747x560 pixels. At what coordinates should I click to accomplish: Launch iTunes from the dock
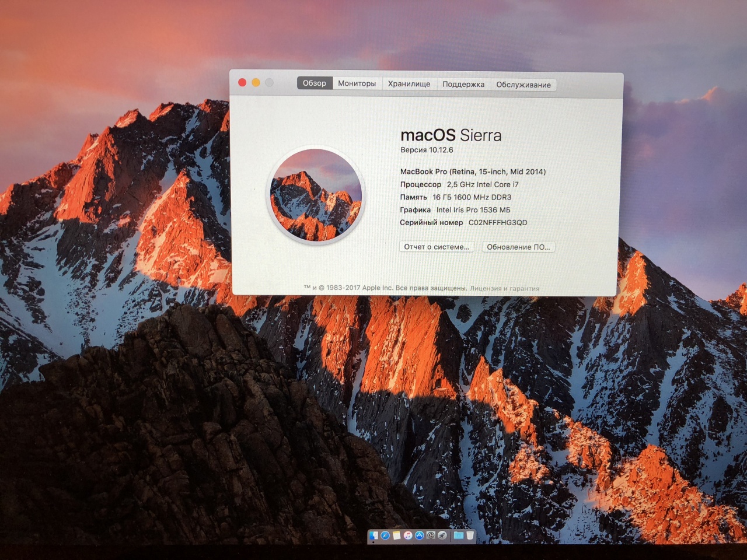click(408, 535)
